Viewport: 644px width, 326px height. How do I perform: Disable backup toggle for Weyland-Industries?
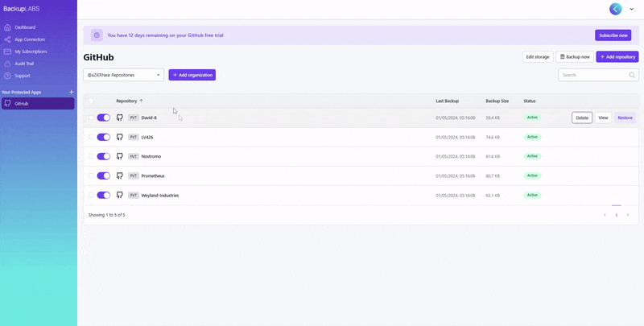104,195
